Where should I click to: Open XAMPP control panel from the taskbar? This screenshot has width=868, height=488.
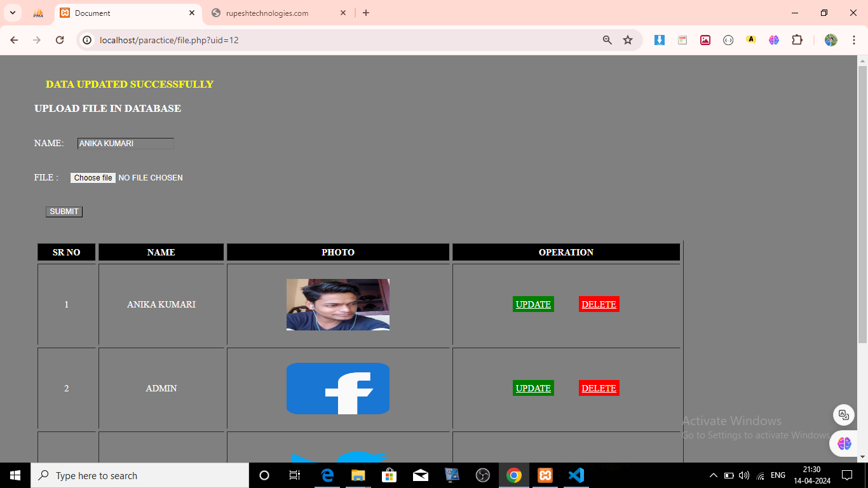click(x=545, y=475)
